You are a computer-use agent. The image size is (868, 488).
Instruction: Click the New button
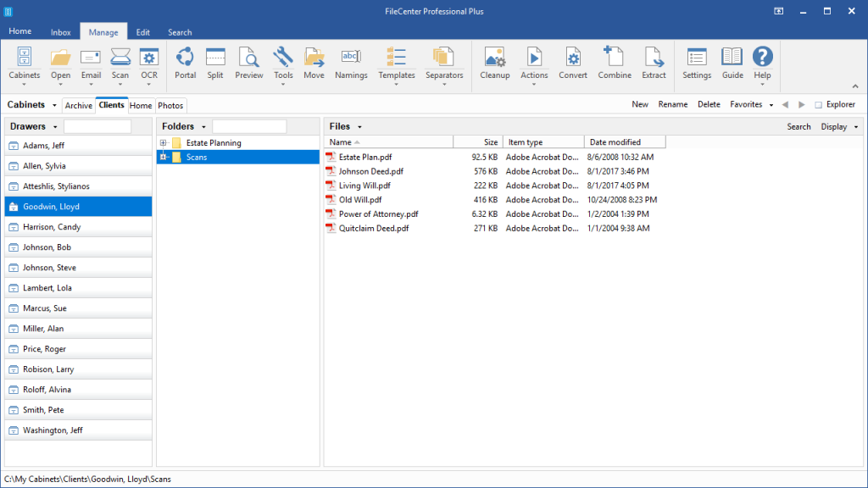click(x=640, y=104)
